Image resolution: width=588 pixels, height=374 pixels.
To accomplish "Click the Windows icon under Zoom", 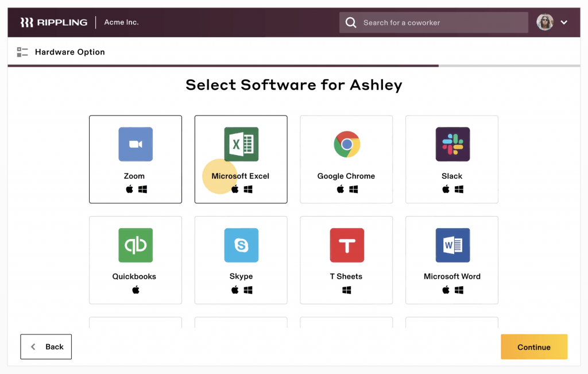I will 142,190.
